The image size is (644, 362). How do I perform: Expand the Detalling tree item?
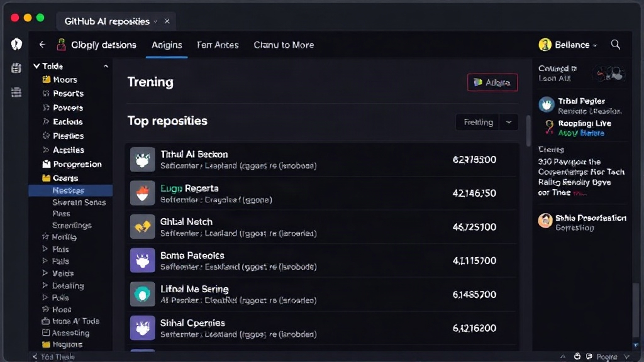(x=45, y=285)
